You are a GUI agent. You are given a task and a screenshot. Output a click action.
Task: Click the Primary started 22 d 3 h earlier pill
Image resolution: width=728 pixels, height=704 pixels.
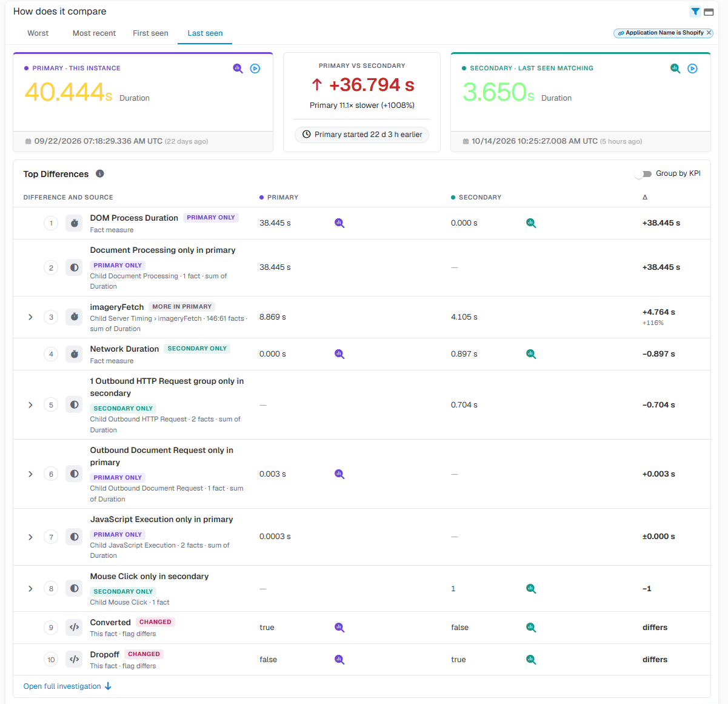362,135
